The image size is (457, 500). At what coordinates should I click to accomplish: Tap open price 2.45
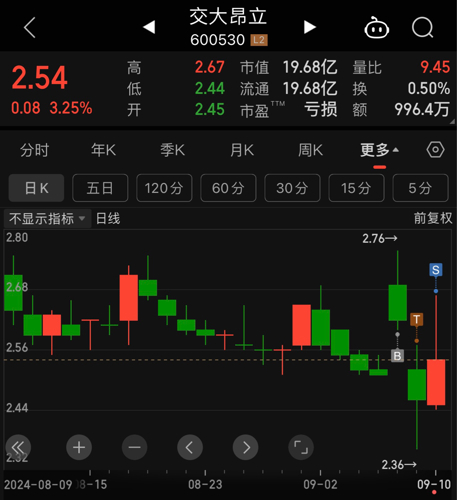[210, 110]
